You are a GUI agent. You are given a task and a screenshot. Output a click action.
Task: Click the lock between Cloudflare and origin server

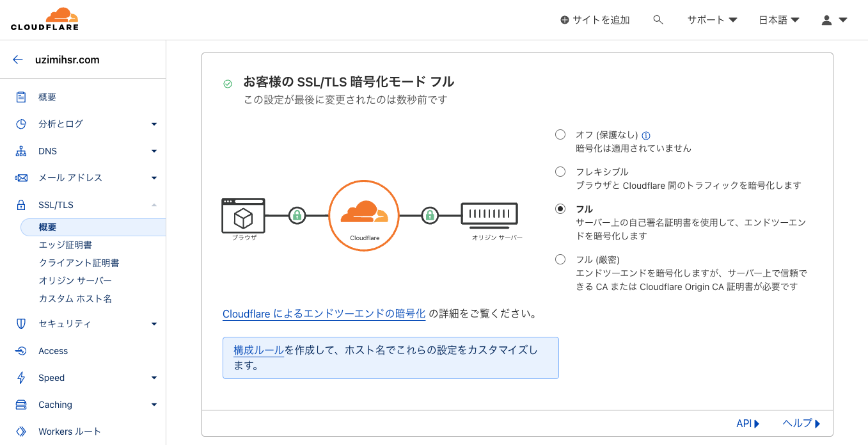pyautogui.click(x=430, y=216)
